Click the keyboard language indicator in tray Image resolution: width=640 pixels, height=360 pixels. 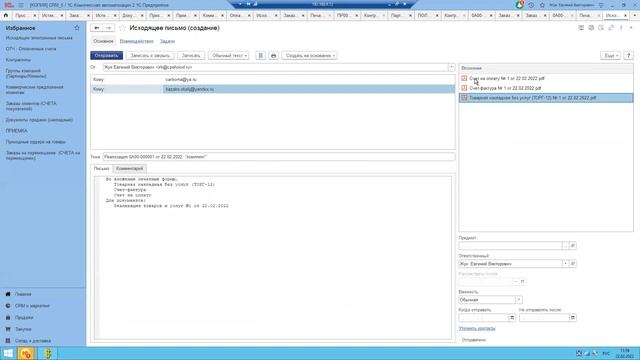(x=606, y=353)
